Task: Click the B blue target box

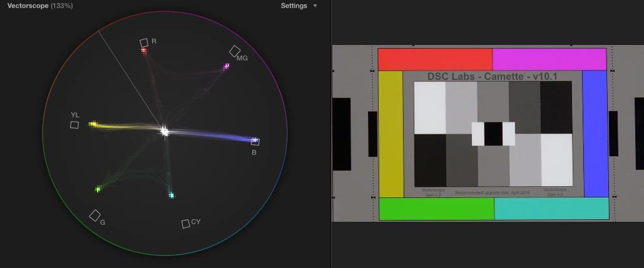Action: coord(255,141)
